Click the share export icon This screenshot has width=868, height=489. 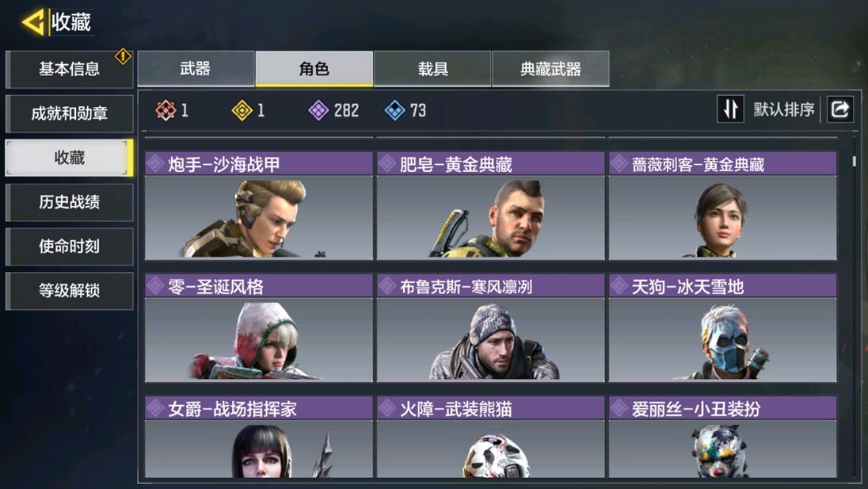point(840,109)
